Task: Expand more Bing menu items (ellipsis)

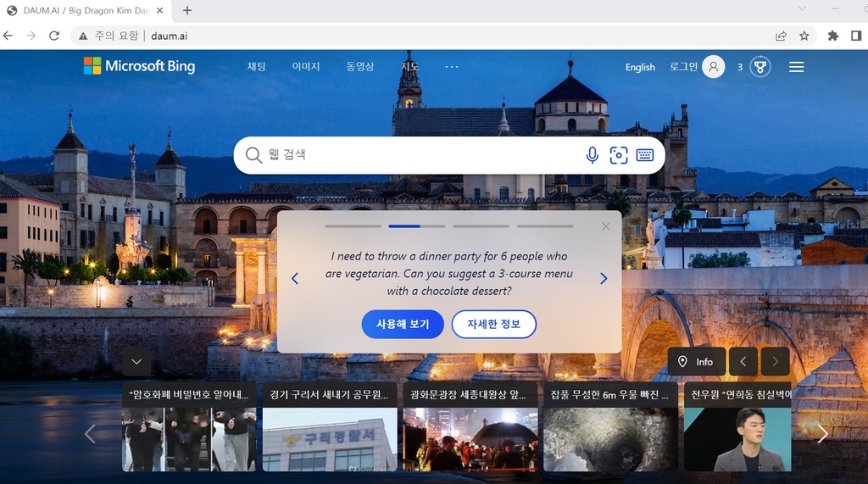Action: pyautogui.click(x=451, y=67)
